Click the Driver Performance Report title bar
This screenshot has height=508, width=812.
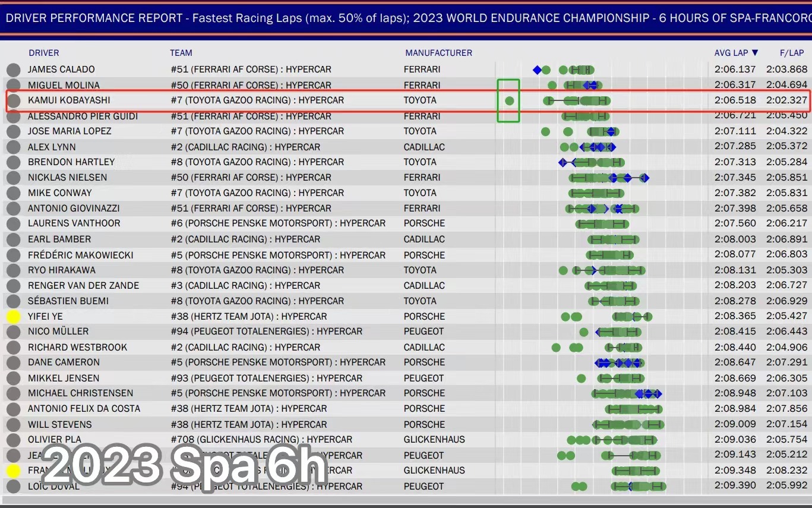[x=406, y=18]
